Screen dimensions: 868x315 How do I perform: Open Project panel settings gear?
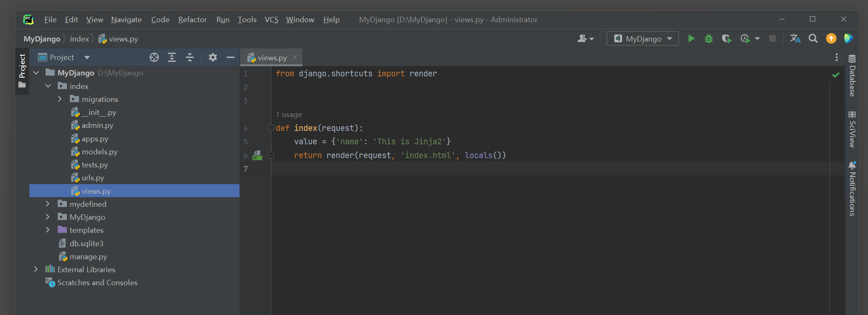pos(213,57)
